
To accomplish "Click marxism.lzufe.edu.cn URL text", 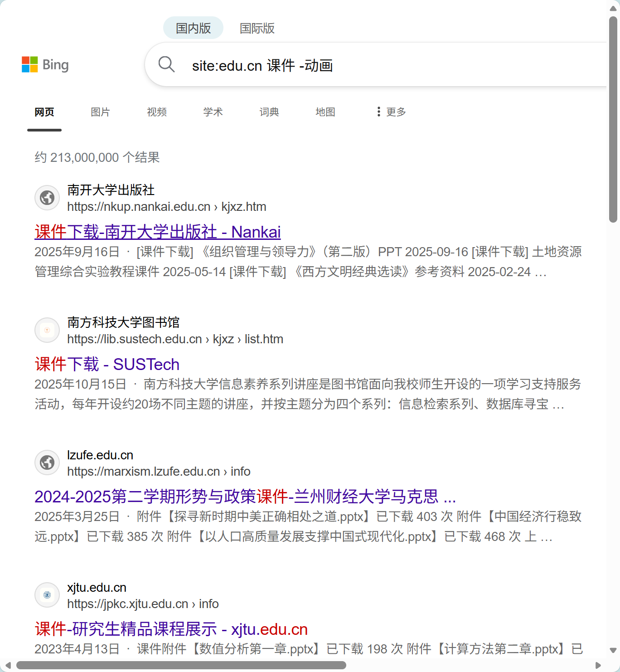I will tap(159, 472).
